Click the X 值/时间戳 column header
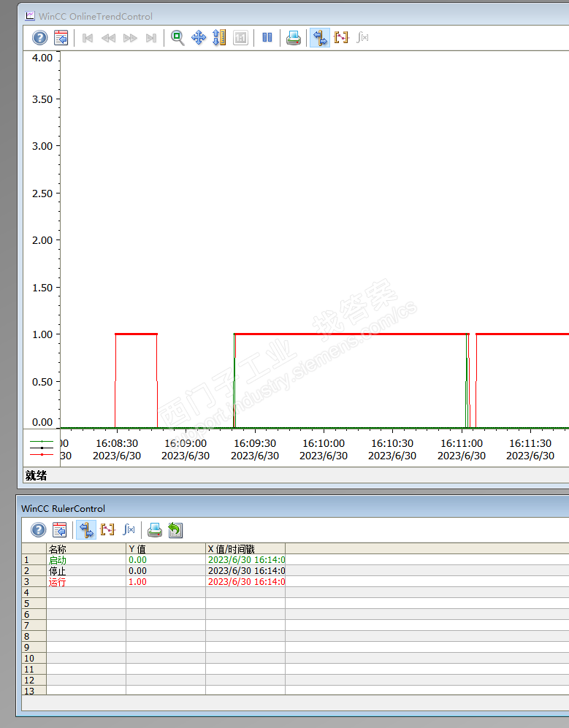569x728 pixels. 245,548
